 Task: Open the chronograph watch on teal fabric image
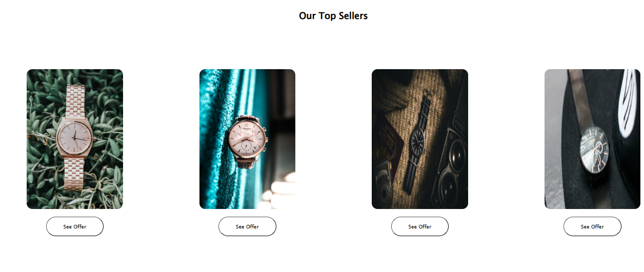click(x=247, y=139)
